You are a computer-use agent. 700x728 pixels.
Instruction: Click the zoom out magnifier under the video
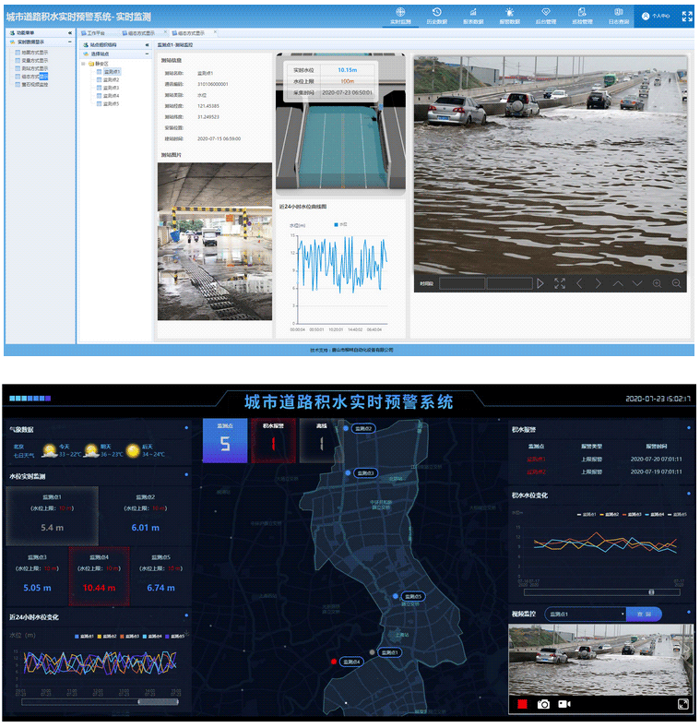[x=677, y=283]
